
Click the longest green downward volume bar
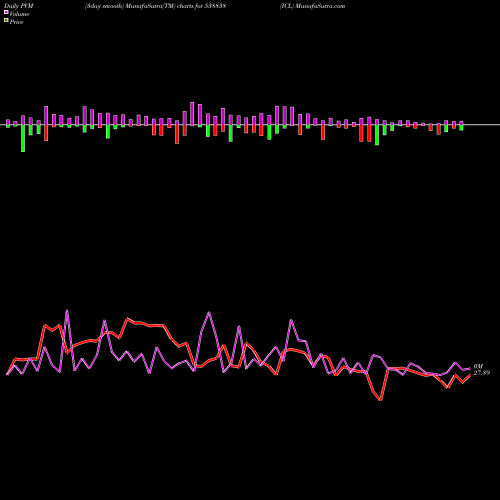(23, 138)
